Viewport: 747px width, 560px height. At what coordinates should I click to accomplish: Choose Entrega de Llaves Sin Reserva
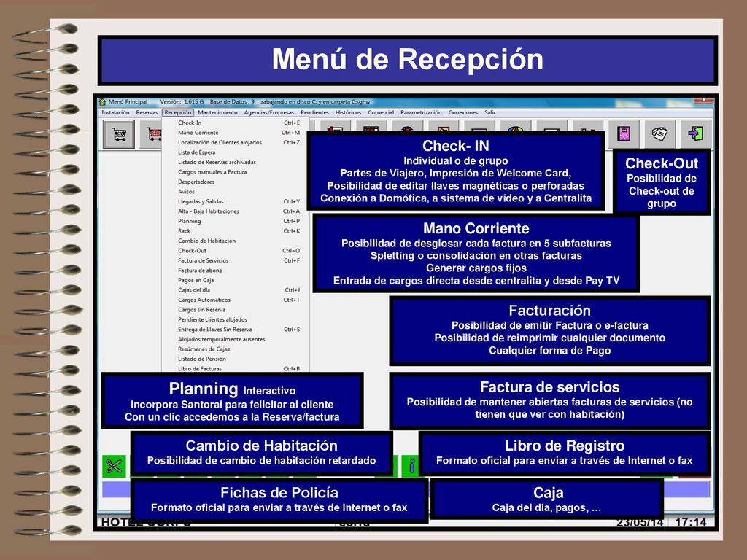click(x=236, y=330)
